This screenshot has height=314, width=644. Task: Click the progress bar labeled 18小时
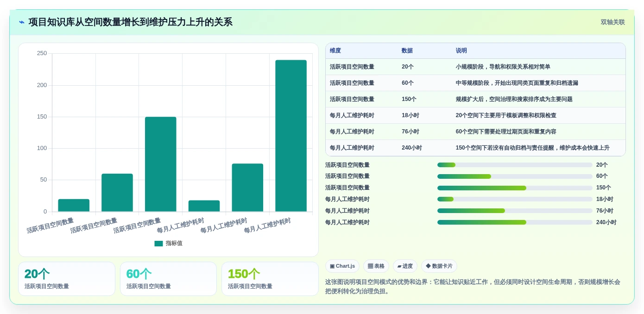point(515,199)
